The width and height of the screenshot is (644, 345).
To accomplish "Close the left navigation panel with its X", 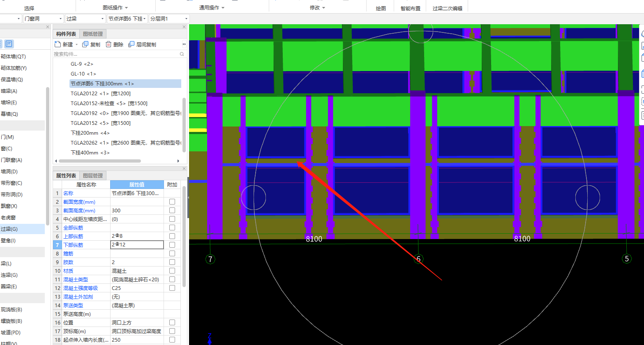I will 48,27.
